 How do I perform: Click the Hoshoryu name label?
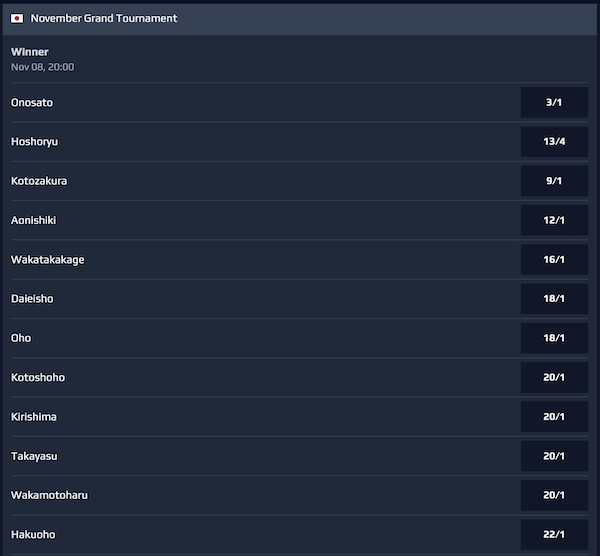tap(34, 142)
